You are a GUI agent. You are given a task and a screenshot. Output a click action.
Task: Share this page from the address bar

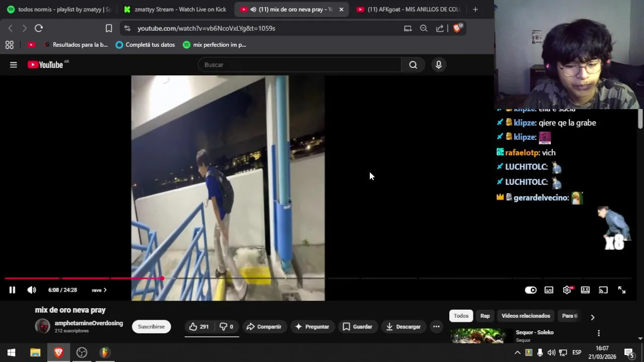pos(440,29)
